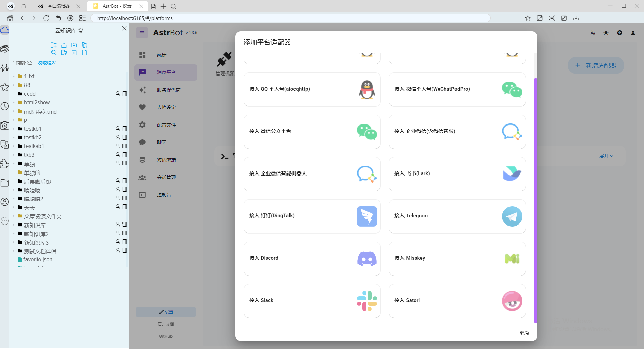Screen dimensions: 644x349
Task: Click the 新增适配器 button
Action: coord(596,65)
